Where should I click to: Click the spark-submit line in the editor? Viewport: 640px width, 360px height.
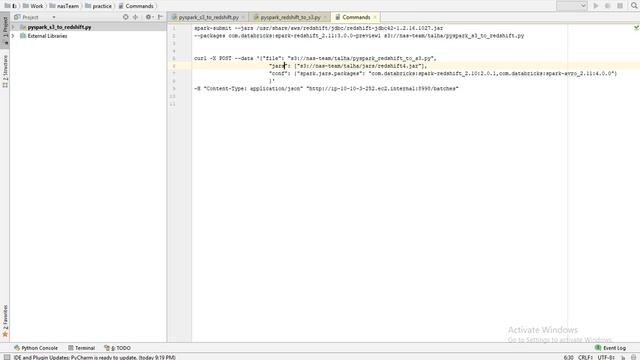tap(318, 28)
